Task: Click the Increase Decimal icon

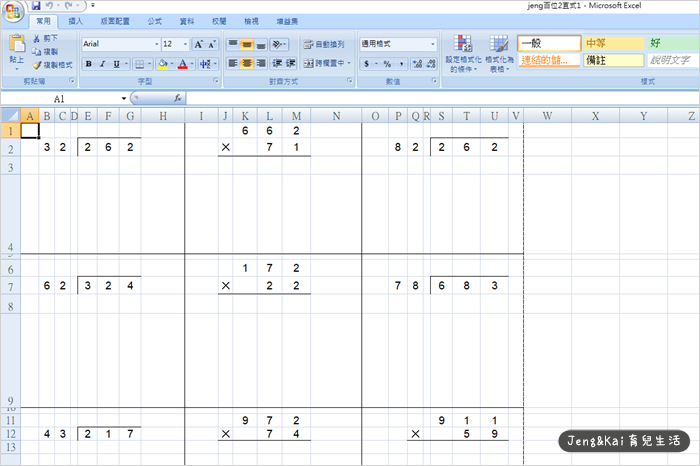Action: (x=417, y=64)
